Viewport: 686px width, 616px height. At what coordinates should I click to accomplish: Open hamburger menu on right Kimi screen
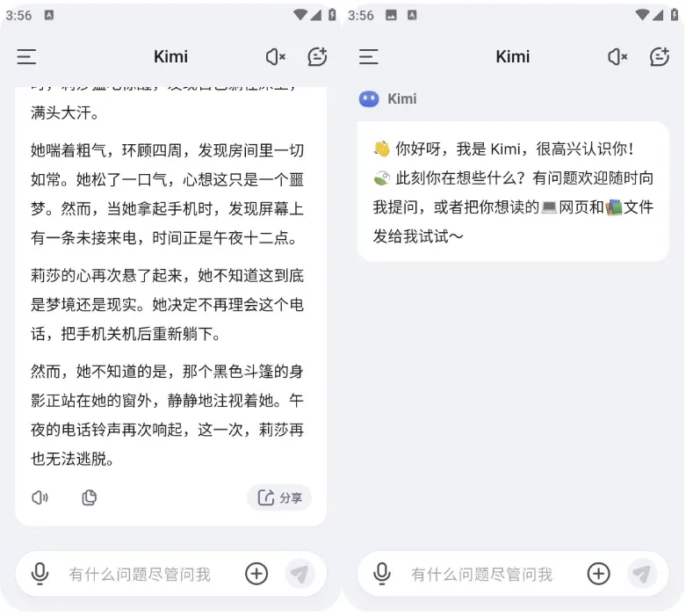(x=368, y=57)
